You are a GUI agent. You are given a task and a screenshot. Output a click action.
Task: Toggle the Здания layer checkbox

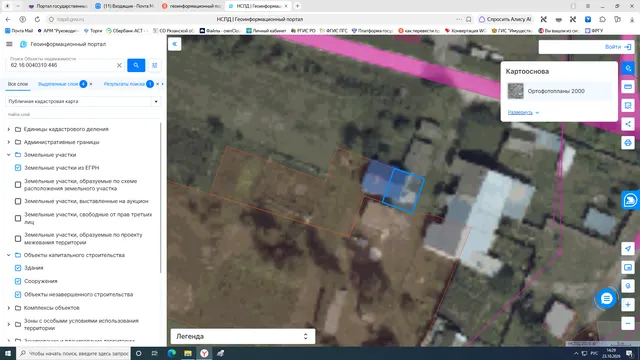pyautogui.click(x=18, y=268)
